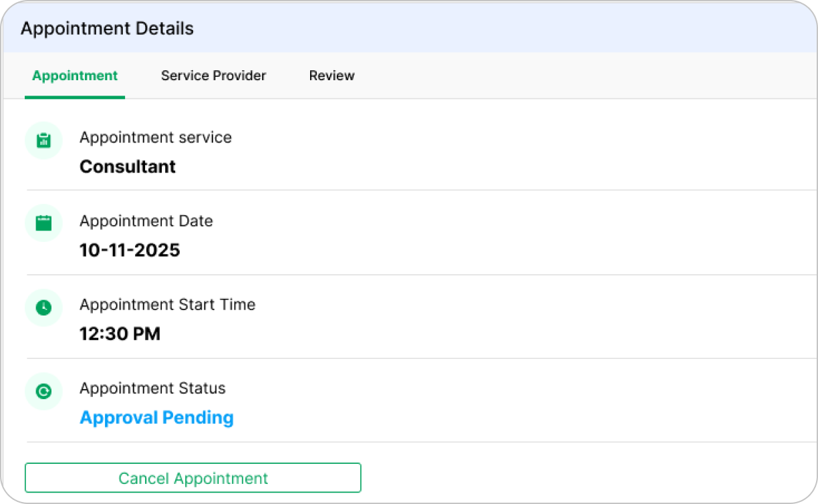Click the Approval Pending status link
The height and width of the screenshot is (504, 818).
point(156,418)
